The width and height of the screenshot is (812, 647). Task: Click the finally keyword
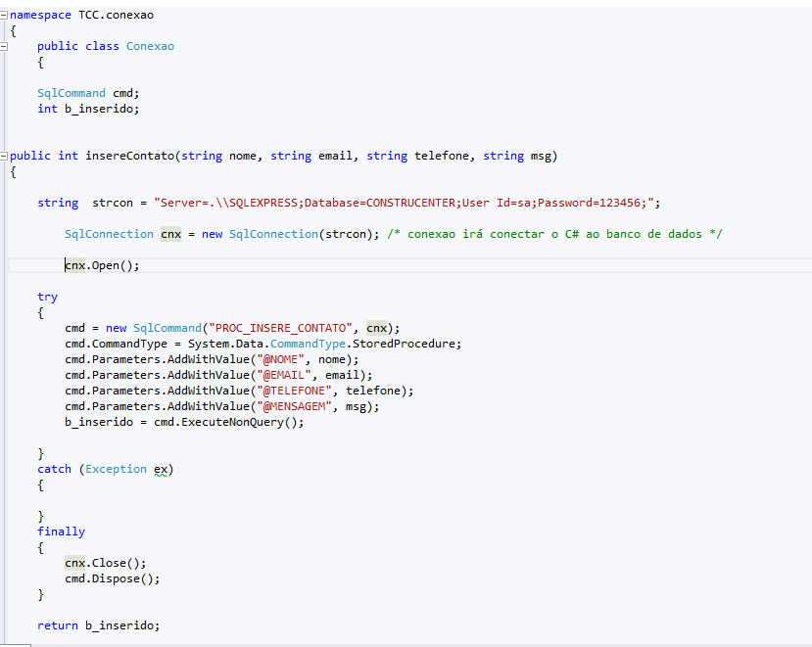click(x=61, y=531)
